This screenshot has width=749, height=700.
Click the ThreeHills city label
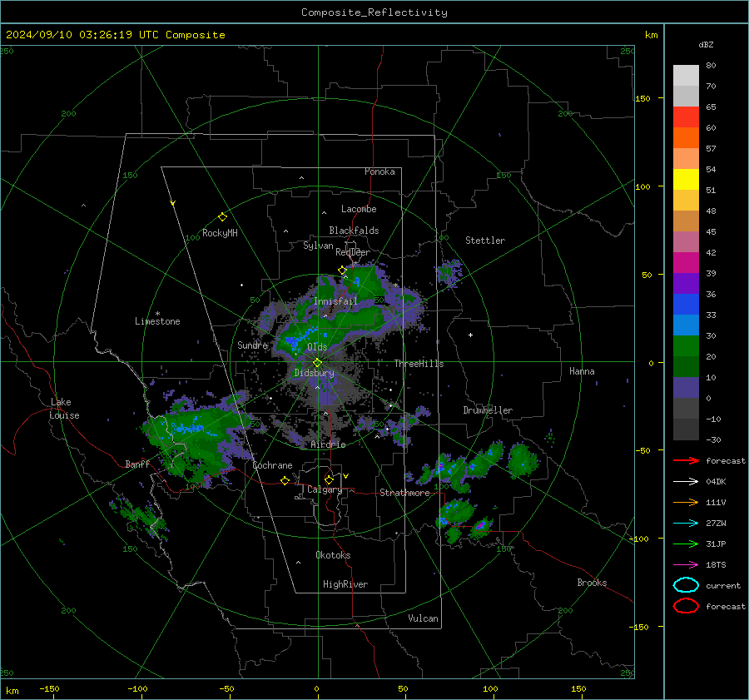click(x=419, y=364)
